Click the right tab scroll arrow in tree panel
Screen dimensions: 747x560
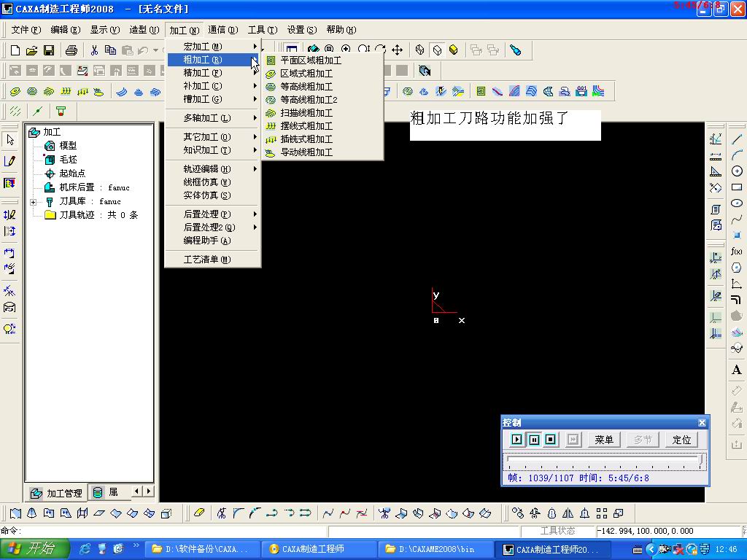pyautogui.click(x=149, y=491)
